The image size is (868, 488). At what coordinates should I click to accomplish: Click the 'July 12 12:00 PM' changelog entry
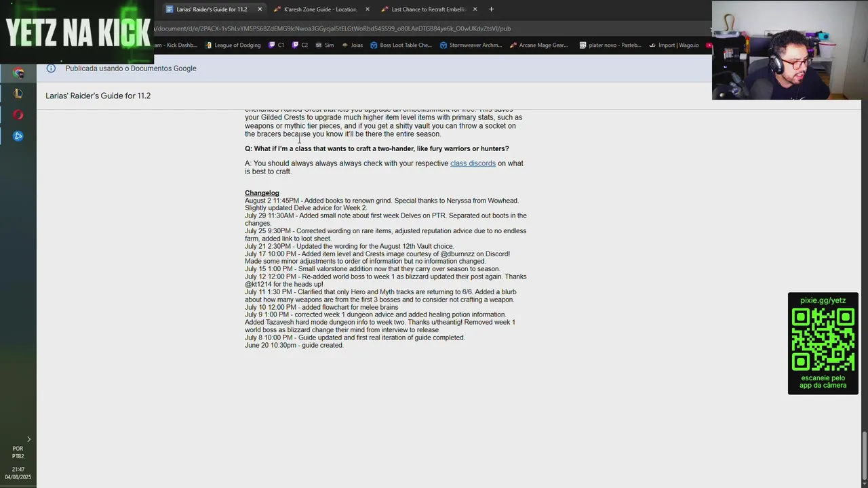pos(385,281)
